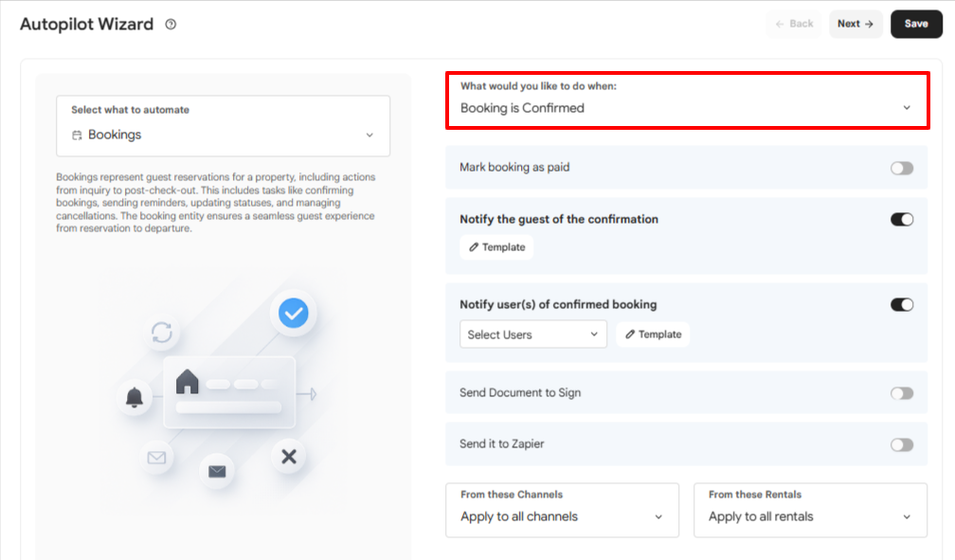
Task: Open the Booking is Confirmed trigger dropdown
Action: tap(687, 100)
